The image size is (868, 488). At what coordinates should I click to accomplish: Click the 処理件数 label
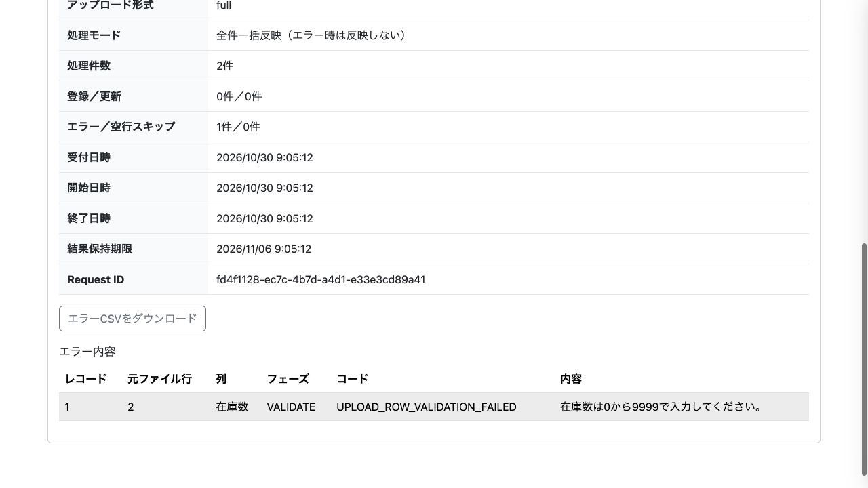click(89, 66)
